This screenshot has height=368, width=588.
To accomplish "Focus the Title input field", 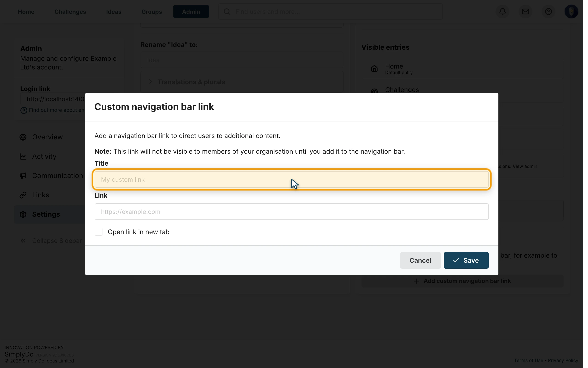I will [291, 179].
